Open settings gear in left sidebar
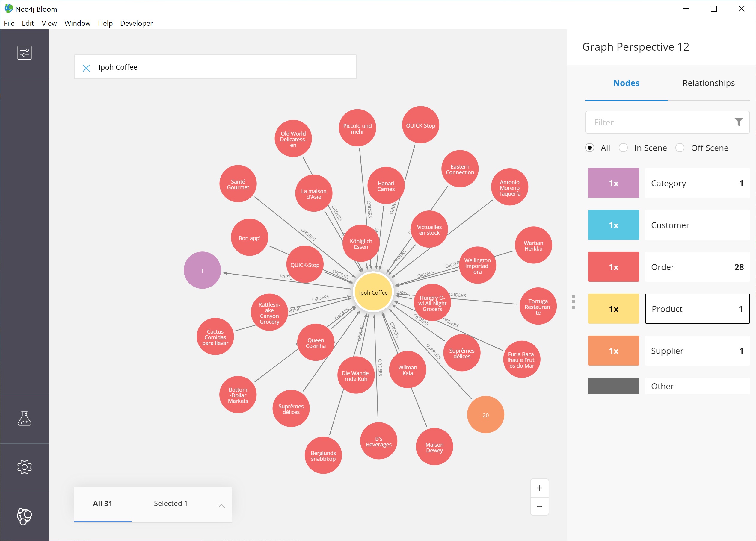This screenshot has height=541, width=756. [x=24, y=467]
